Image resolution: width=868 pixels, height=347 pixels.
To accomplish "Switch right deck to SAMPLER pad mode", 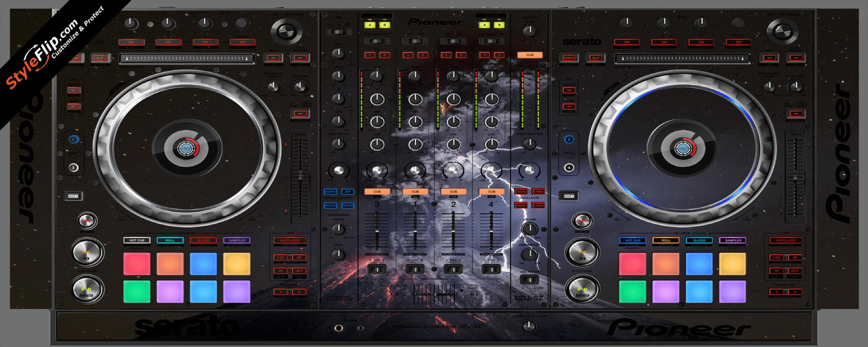I will click(732, 240).
